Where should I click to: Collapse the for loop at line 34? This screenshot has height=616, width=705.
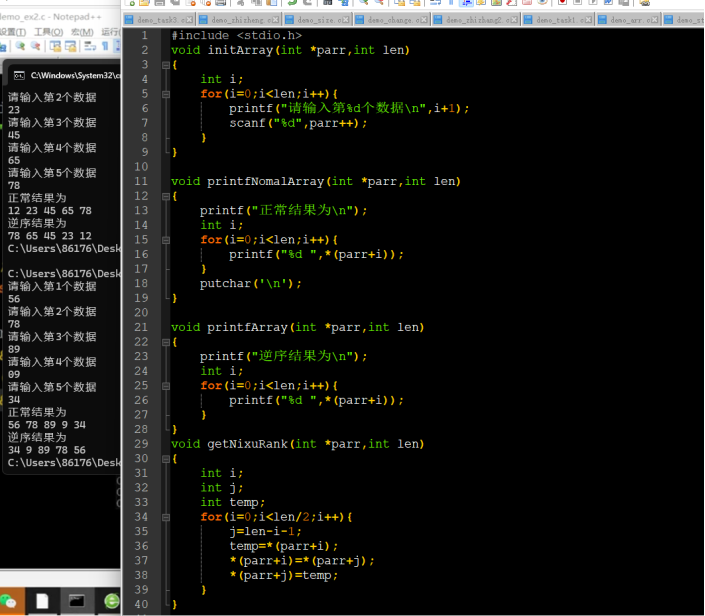[x=166, y=518]
